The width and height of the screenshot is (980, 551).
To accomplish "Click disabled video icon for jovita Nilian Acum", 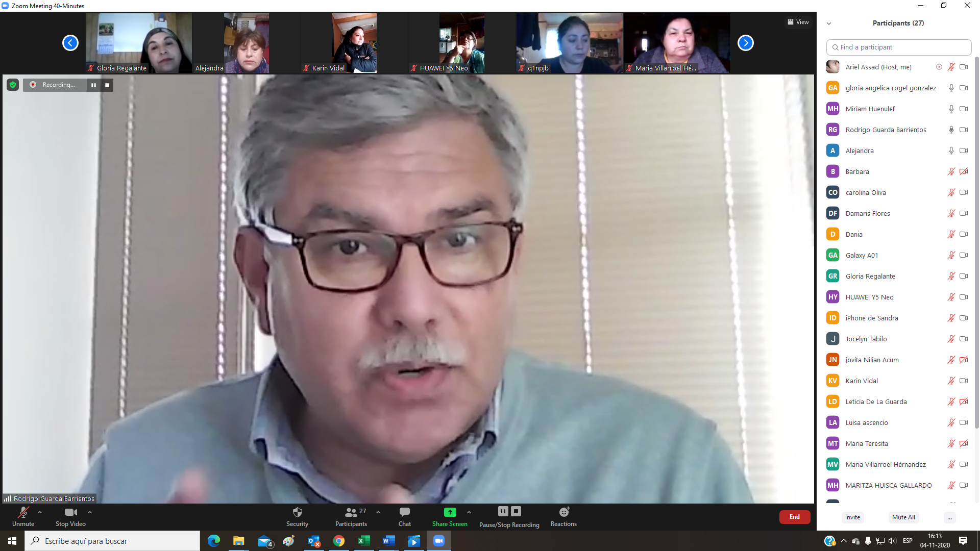I will (x=964, y=360).
